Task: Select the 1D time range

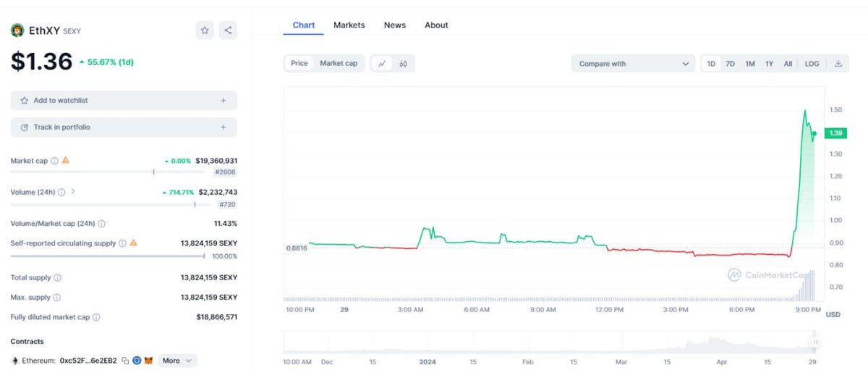Action: 711,64
